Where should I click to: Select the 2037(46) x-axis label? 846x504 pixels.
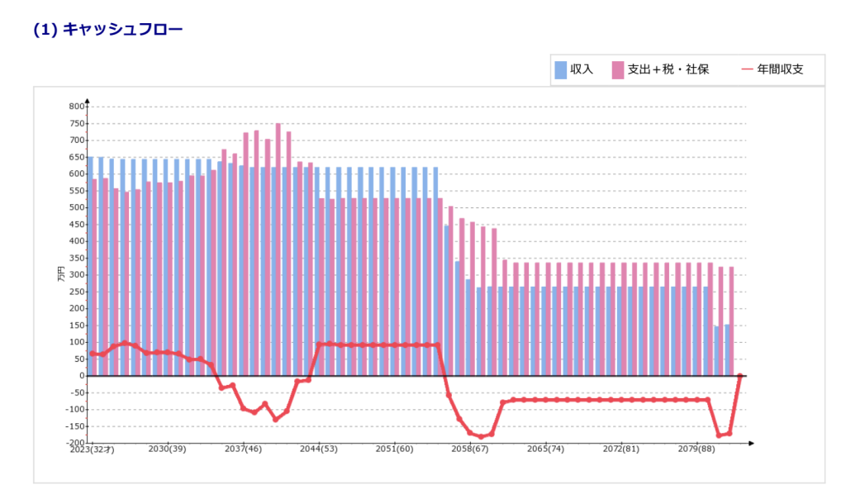pyautogui.click(x=243, y=449)
